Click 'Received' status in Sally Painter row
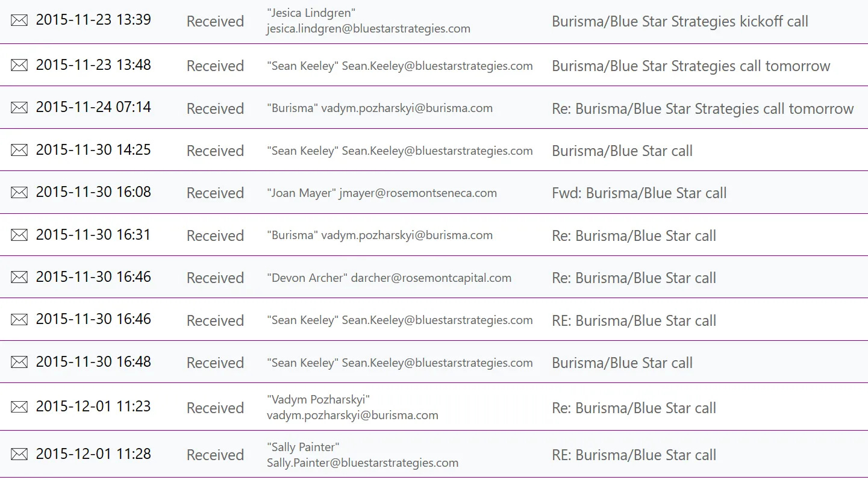The height and width of the screenshot is (480, 868). pyautogui.click(x=215, y=455)
